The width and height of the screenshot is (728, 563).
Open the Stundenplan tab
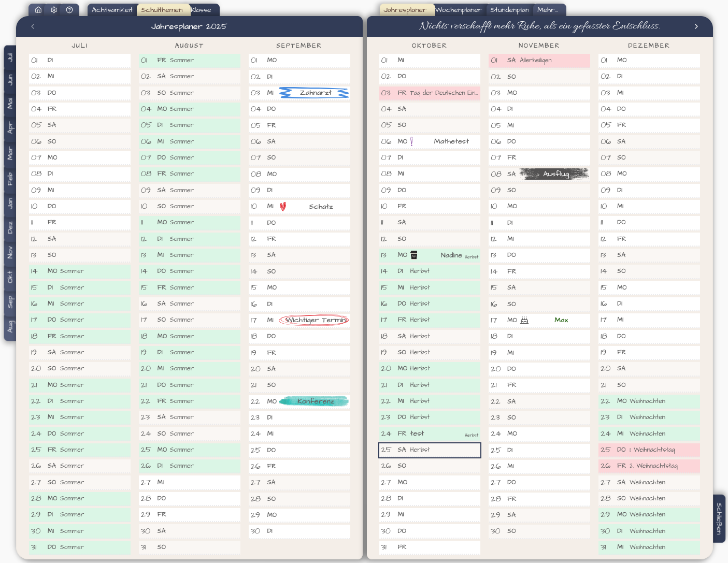(x=509, y=10)
